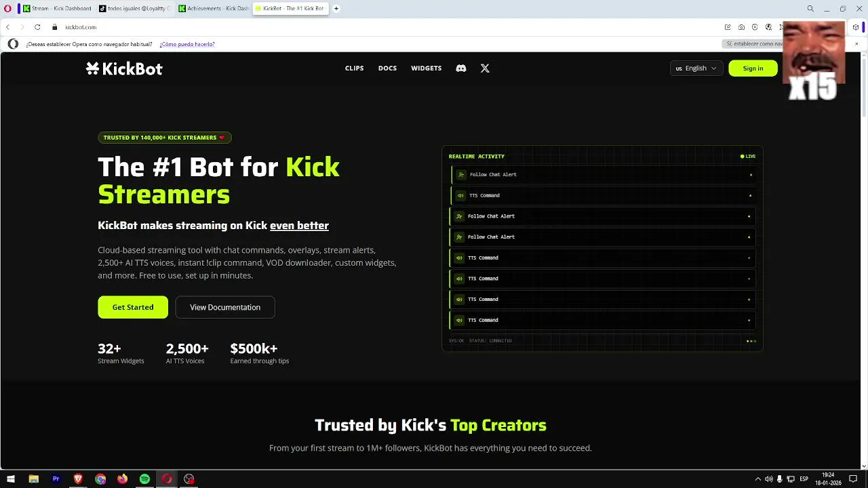Open the English language dropdown

pos(696,68)
